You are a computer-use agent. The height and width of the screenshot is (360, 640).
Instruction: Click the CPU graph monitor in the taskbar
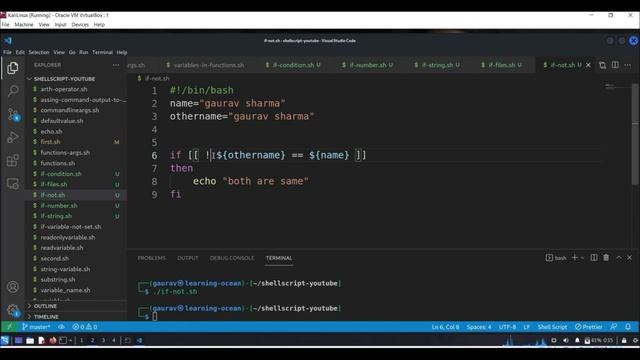525,340
